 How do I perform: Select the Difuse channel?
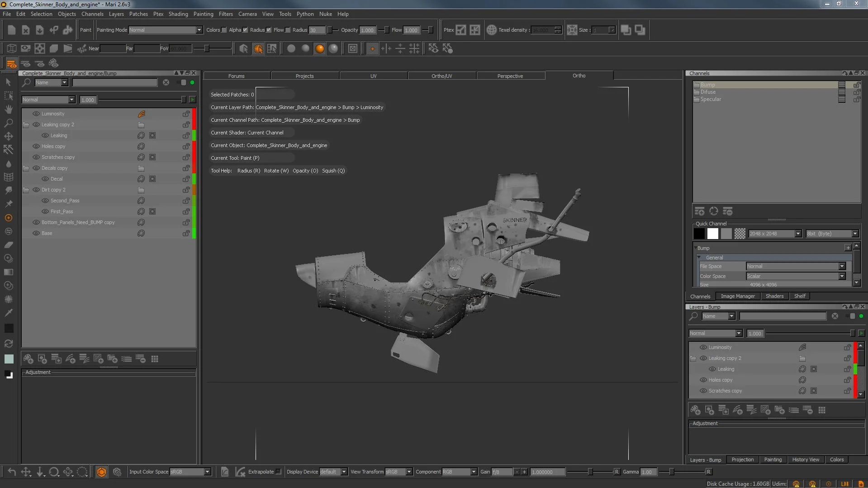coord(708,92)
